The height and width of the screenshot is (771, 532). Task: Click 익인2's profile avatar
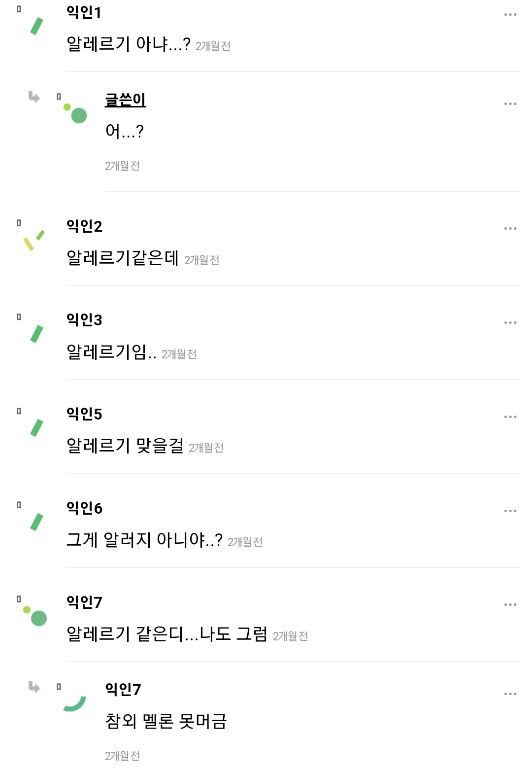(34, 240)
